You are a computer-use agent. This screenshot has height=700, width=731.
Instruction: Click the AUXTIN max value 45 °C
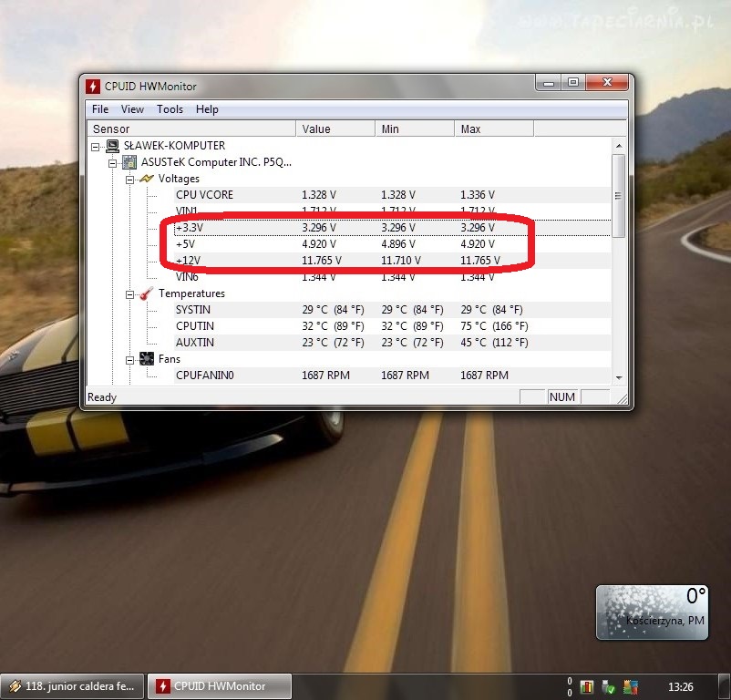pos(494,343)
